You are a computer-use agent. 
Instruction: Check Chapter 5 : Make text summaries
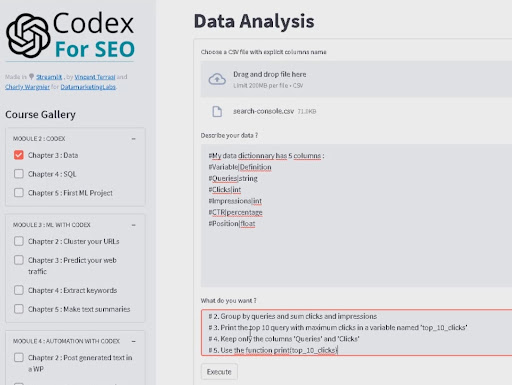(19, 309)
